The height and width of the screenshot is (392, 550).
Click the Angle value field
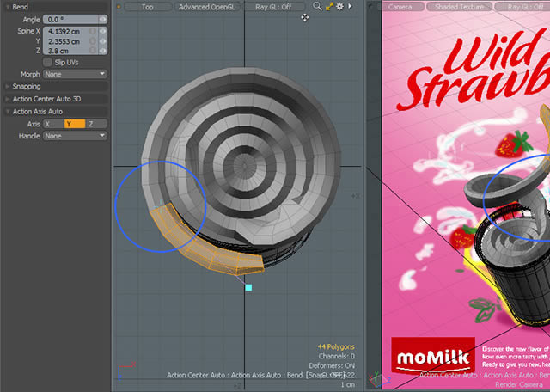click(x=70, y=19)
